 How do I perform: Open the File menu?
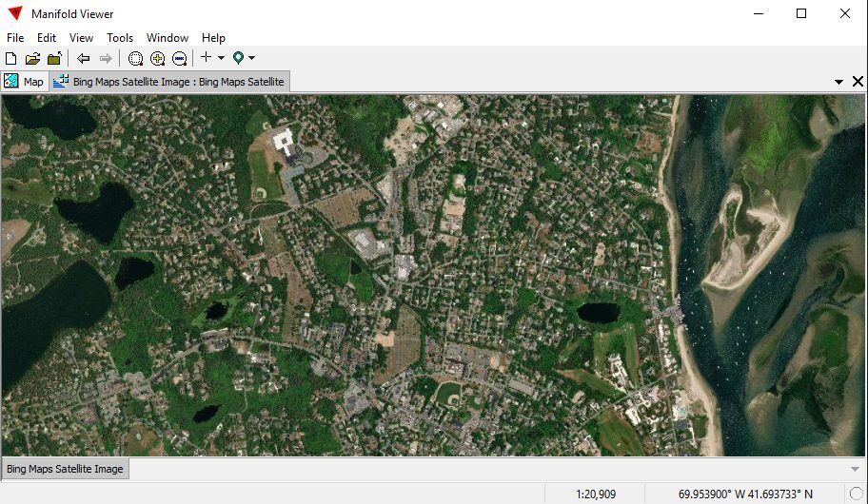pyautogui.click(x=15, y=38)
